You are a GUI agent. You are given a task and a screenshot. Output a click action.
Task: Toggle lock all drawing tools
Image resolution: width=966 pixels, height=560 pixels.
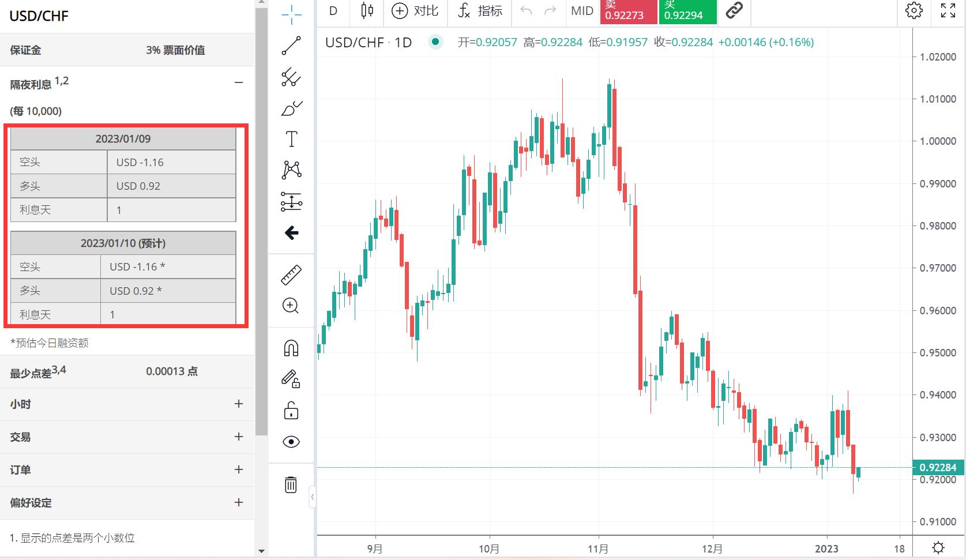(291, 411)
